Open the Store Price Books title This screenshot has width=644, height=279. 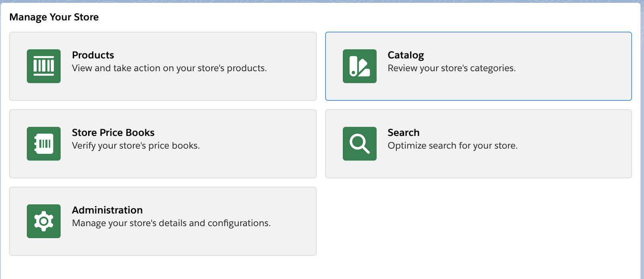click(113, 133)
